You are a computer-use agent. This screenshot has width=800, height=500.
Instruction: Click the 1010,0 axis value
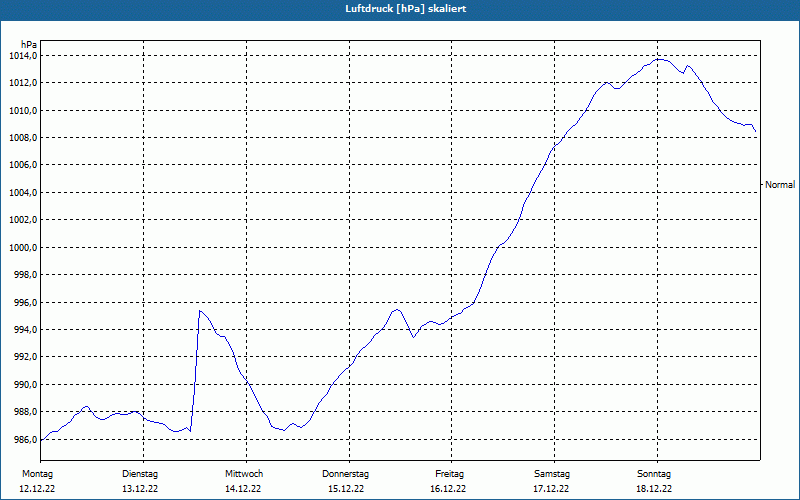click(x=23, y=111)
